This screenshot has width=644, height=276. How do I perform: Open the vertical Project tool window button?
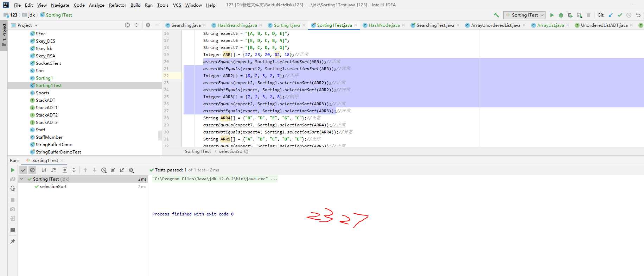click(4, 35)
